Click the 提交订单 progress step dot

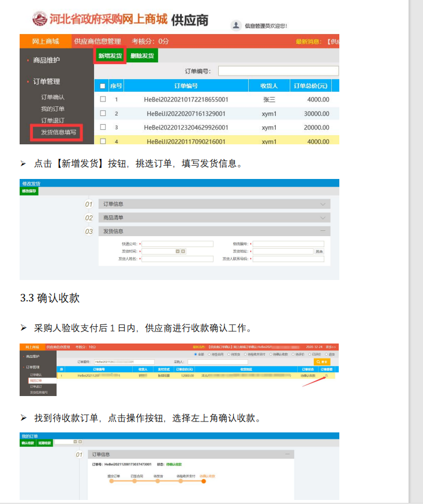[x=111, y=481]
